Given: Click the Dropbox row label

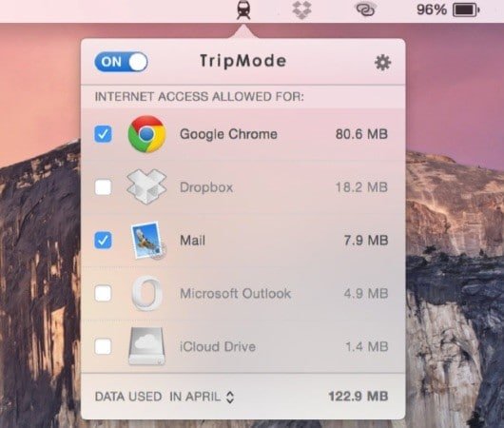Looking at the screenshot, I should pos(206,187).
